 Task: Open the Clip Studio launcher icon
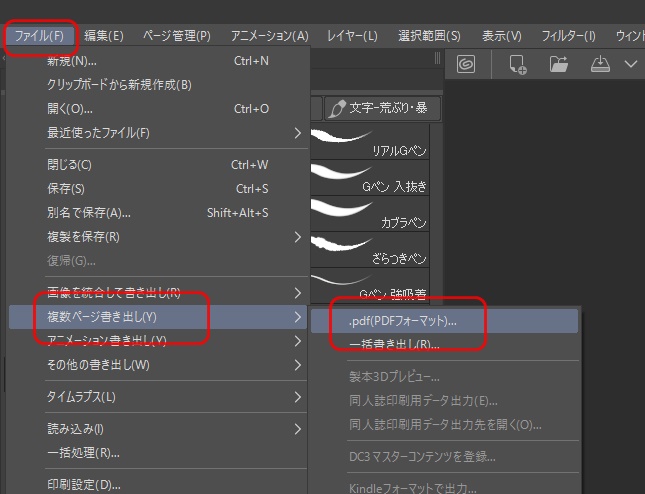[x=466, y=64]
